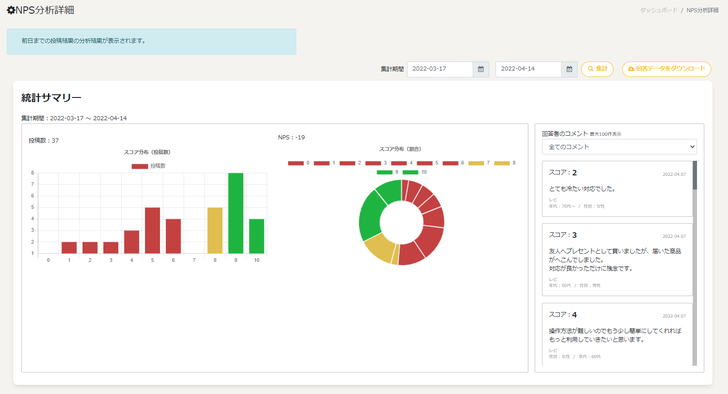Go to ダッシュボード breadcrumb link

click(658, 10)
